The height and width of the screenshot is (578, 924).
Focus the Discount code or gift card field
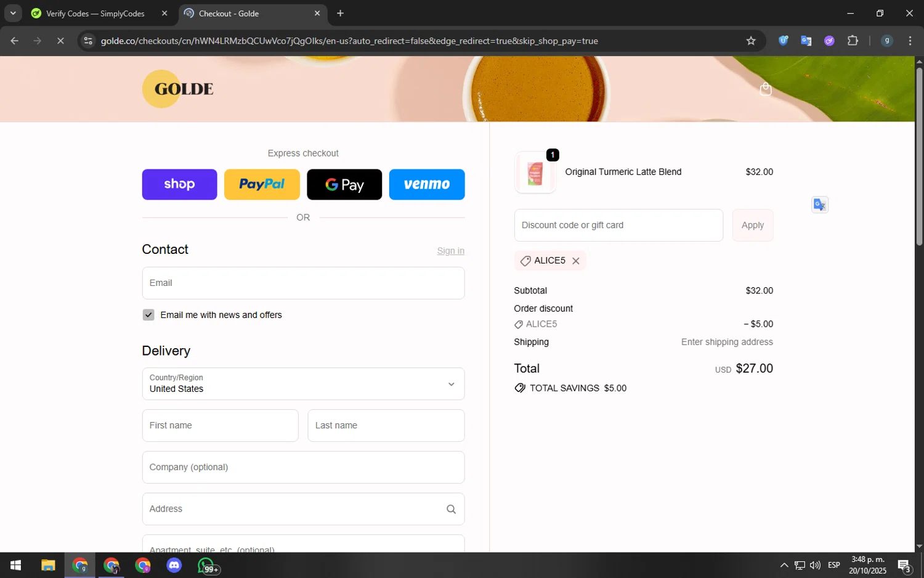coord(618,225)
